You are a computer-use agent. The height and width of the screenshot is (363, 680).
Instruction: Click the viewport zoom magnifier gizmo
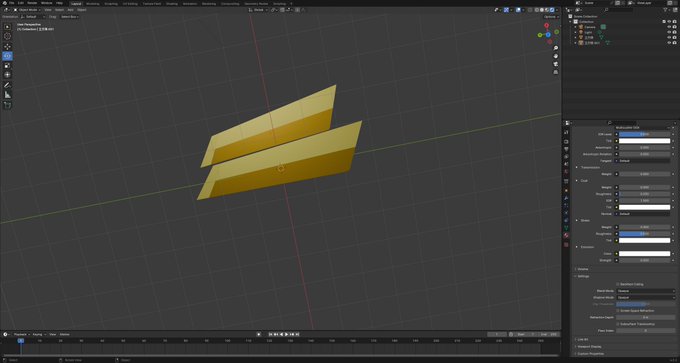pyautogui.click(x=556, y=48)
